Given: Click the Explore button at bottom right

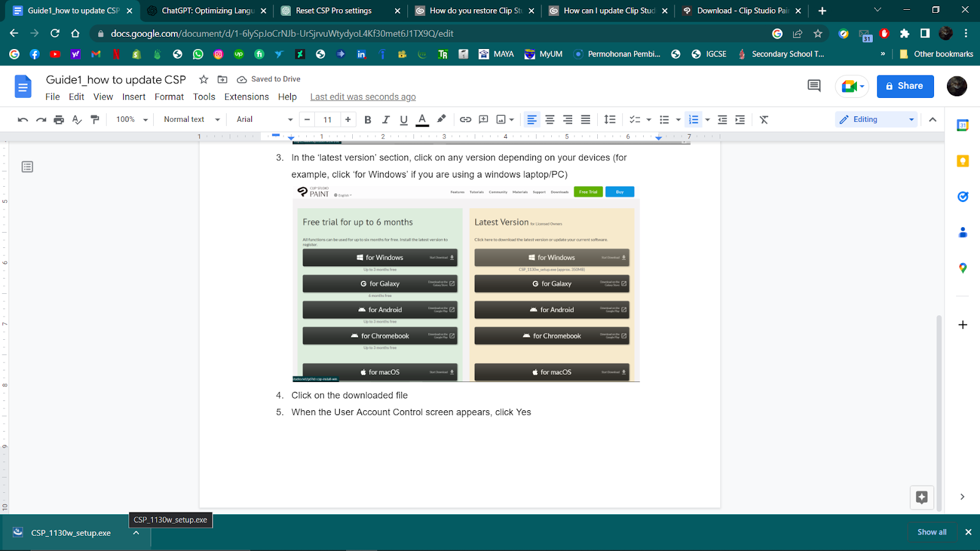Looking at the screenshot, I should click(922, 497).
